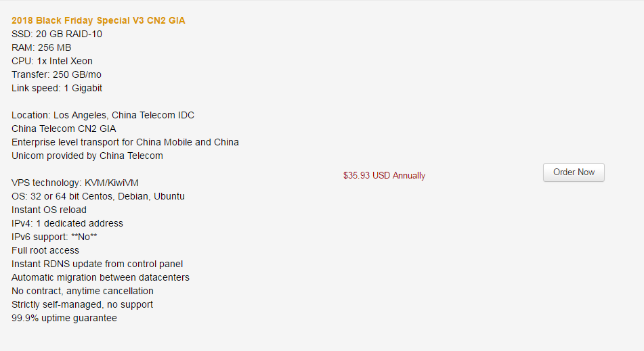Select the SSD: 20 GB RAID-10 line

coord(57,34)
